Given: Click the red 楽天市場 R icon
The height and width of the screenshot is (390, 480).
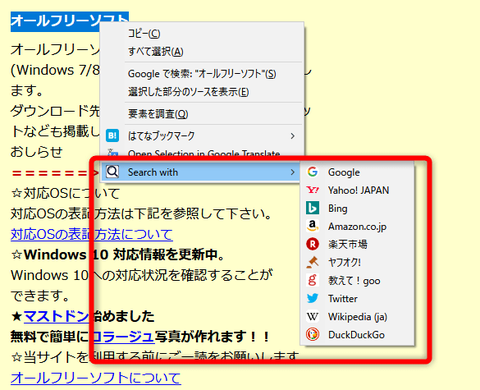Looking at the screenshot, I should coord(312,244).
